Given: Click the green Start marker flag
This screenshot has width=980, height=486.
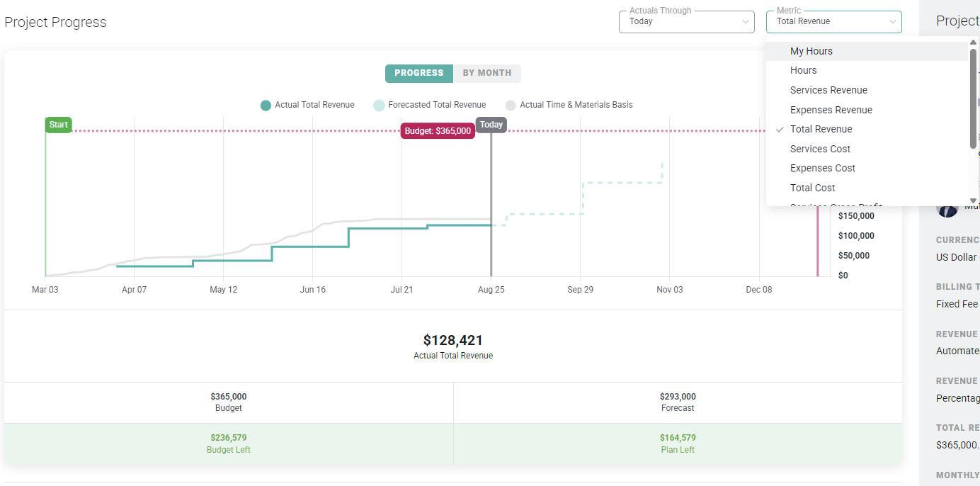Looking at the screenshot, I should coord(59,125).
